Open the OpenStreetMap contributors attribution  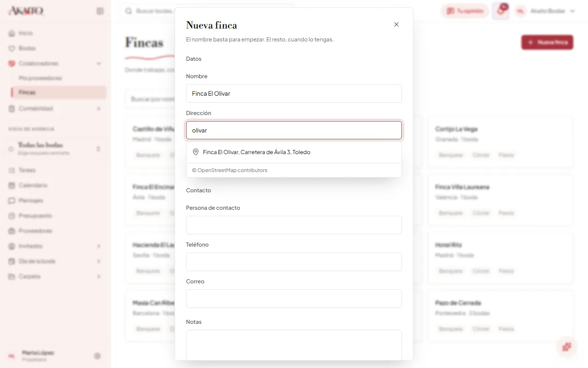(230, 170)
